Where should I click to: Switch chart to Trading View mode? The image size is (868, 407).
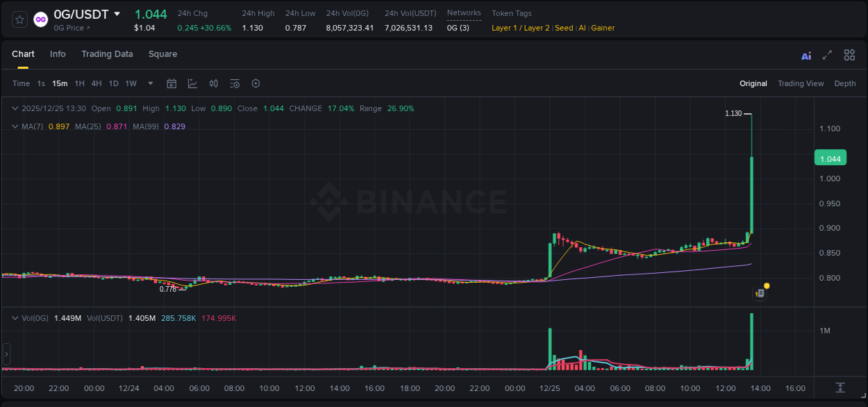point(801,83)
